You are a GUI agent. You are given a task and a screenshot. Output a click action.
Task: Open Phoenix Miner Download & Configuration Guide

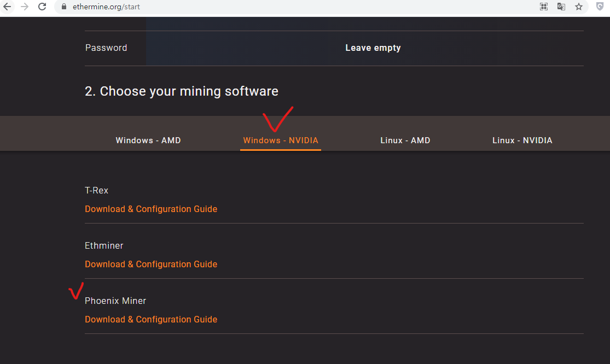click(x=151, y=319)
